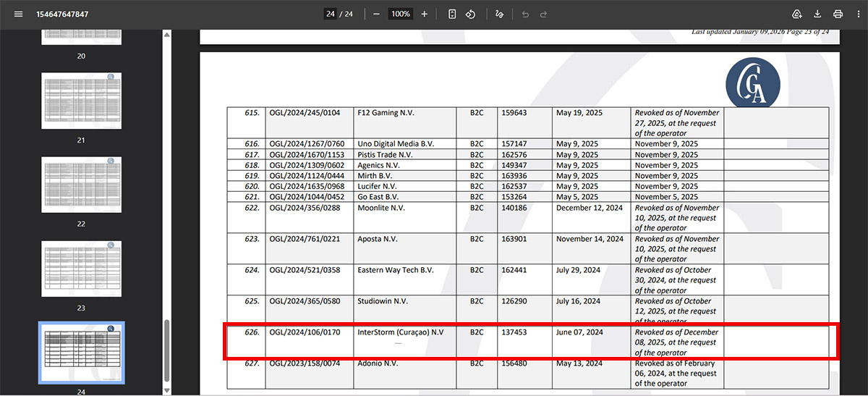This screenshot has width=868, height=396.
Task: Select the highlighted page 24 thumbnail
Action: (81, 353)
